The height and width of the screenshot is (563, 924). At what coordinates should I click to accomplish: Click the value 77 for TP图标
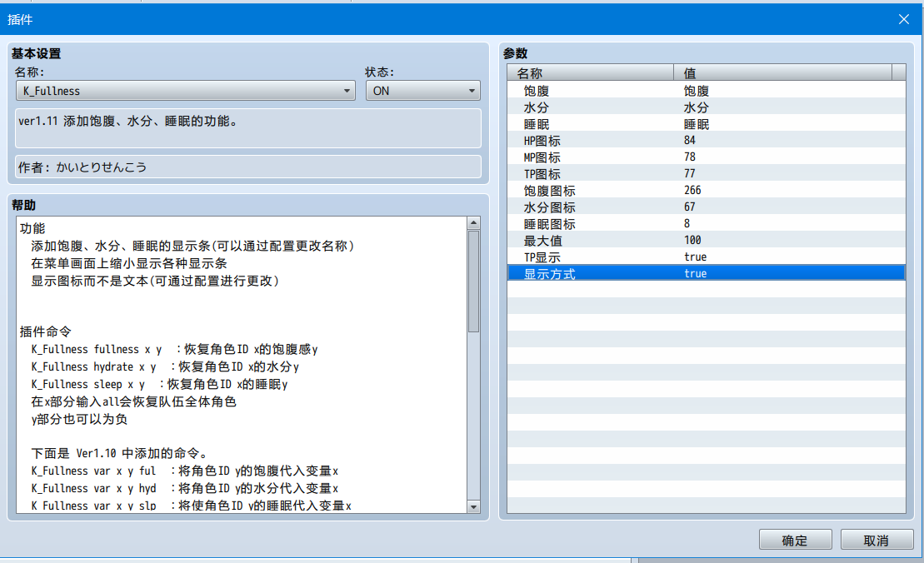690,173
